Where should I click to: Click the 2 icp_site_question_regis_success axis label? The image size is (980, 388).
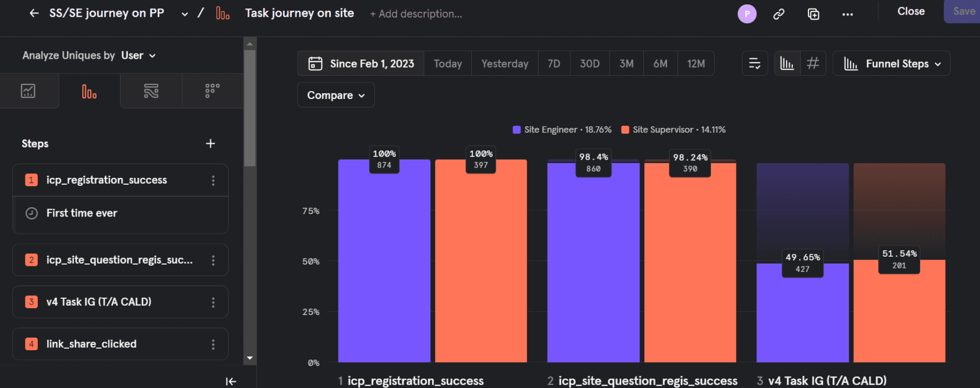point(642,381)
